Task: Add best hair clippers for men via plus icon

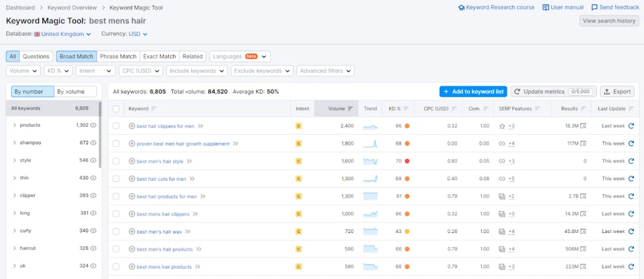Action: pos(132,126)
